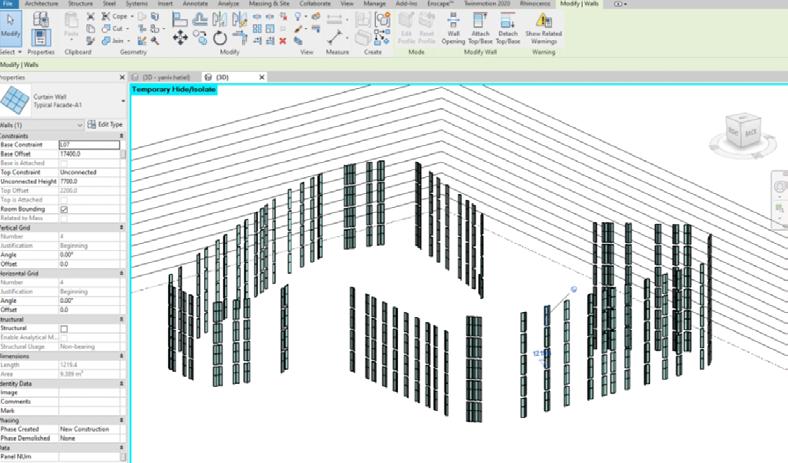Screen dimensions: 788x463
Task: Switch to the Massing & Site tab
Action: [x=269, y=4]
